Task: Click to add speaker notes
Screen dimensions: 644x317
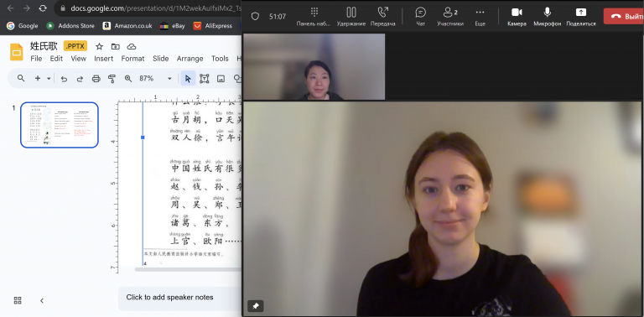Action: (x=169, y=297)
